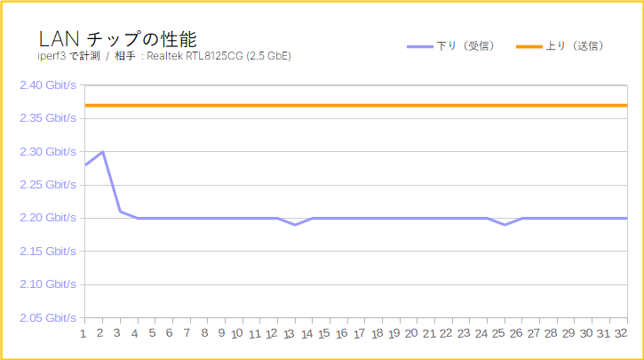This screenshot has height=360, width=644.
Task: Click the y-axis label '2.35 Gbit/s'
Action: (x=48, y=118)
